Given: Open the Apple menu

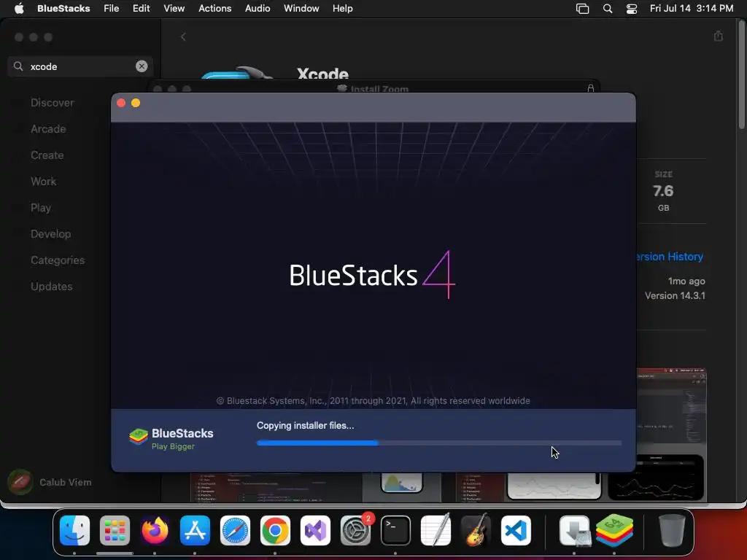Looking at the screenshot, I should [19, 8].
